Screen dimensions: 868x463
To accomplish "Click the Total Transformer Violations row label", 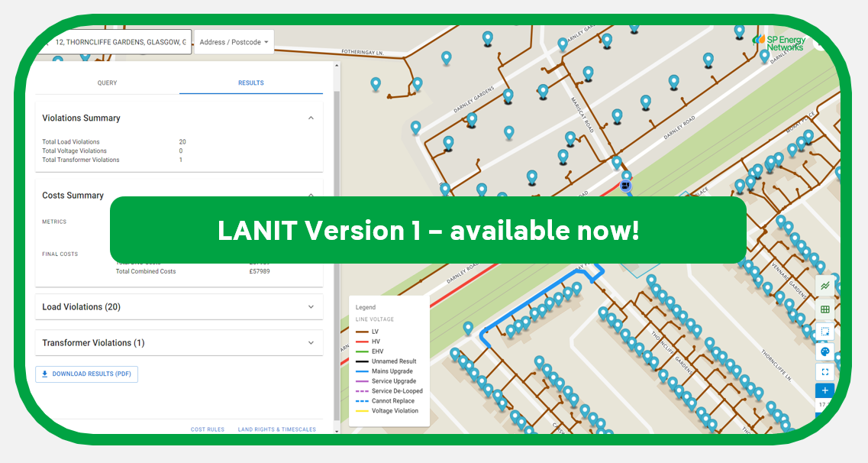I will pyautogui.click(x=81, y=160).
